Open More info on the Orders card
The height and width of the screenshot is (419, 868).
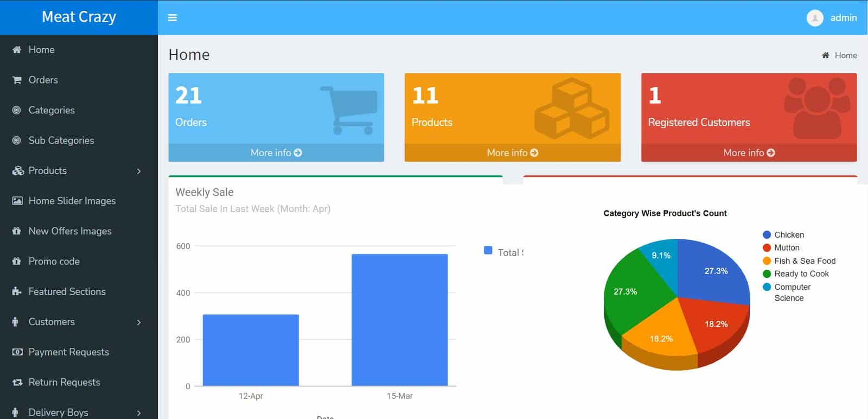tap(276, 153)
